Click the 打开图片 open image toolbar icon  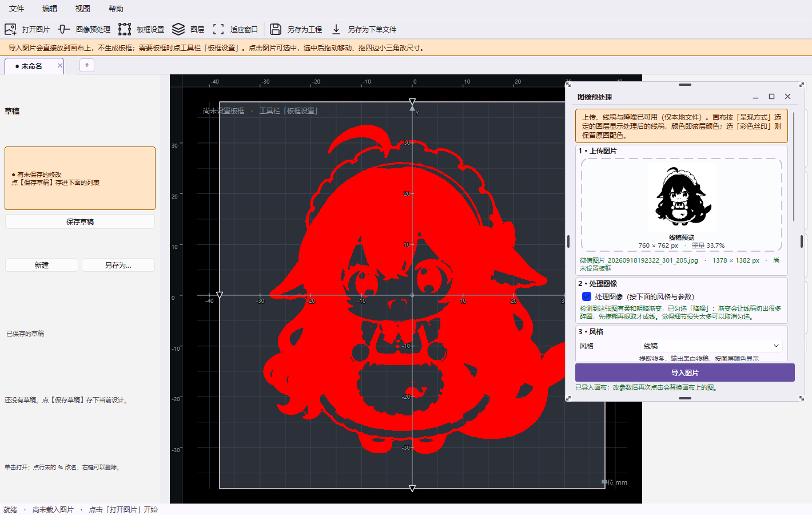tap(10, 29)
